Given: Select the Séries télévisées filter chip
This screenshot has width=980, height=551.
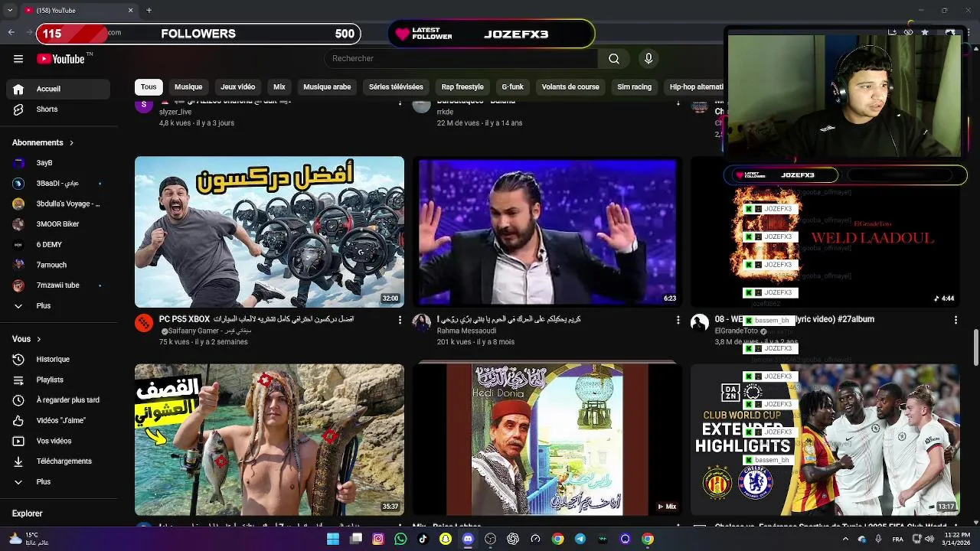Looking at the screenshot, I should pyautogui.click(x=396, y=87).
